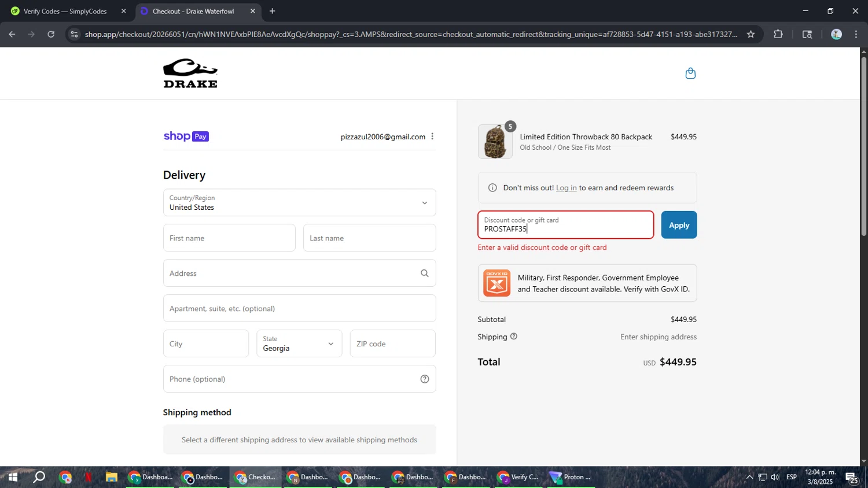Click the backpack product thumbnail
The width and height of the screenshot is (868, 488).
pyautogui.click(x=495, y=142)
